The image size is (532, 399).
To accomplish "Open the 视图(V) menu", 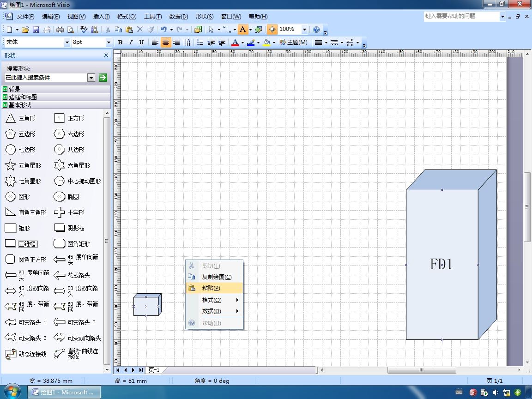I will (x=76, y=16).
